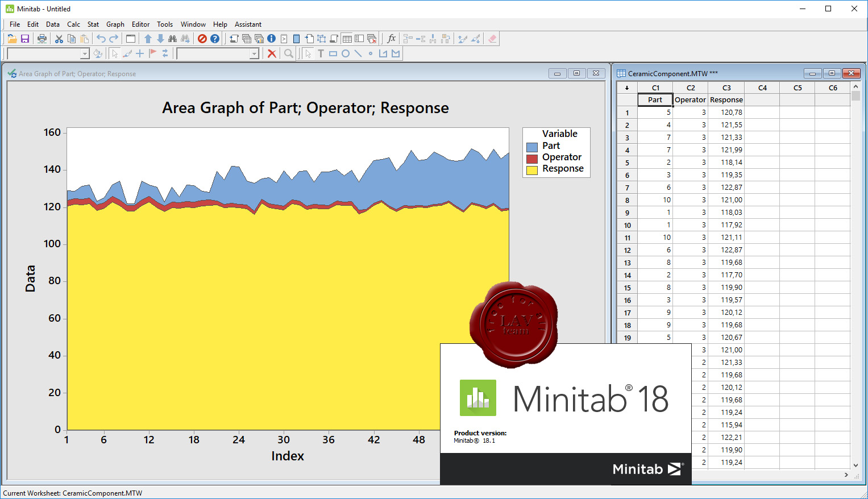Open the fx Assign Formula icon
868x499 pixels.
[391, 39]
